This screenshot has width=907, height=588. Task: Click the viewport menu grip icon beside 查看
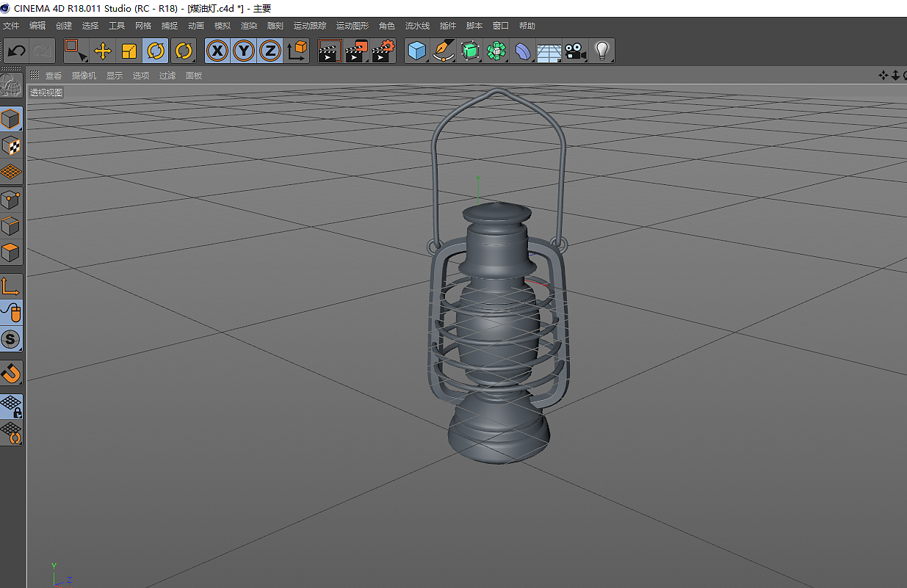[x=35, y=76]
